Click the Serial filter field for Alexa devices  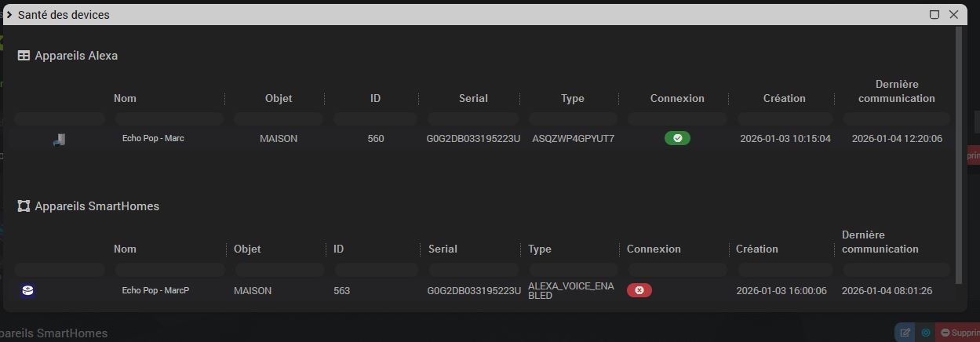473,119
